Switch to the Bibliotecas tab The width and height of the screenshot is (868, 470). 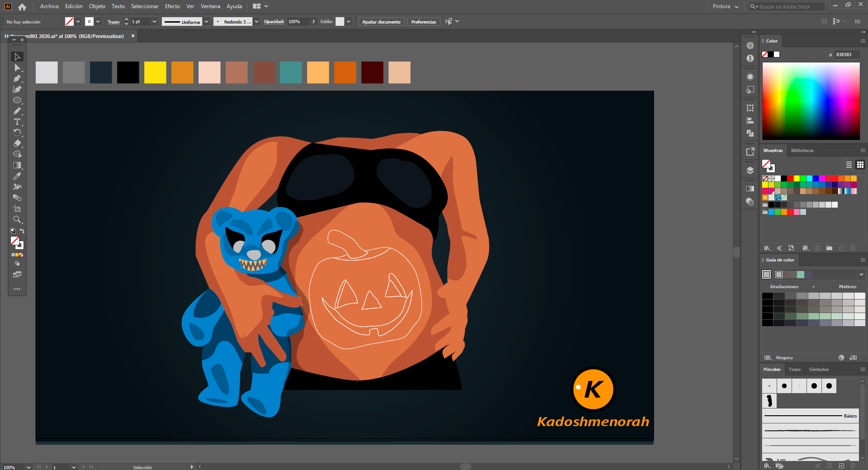click(x=802, y=151)
